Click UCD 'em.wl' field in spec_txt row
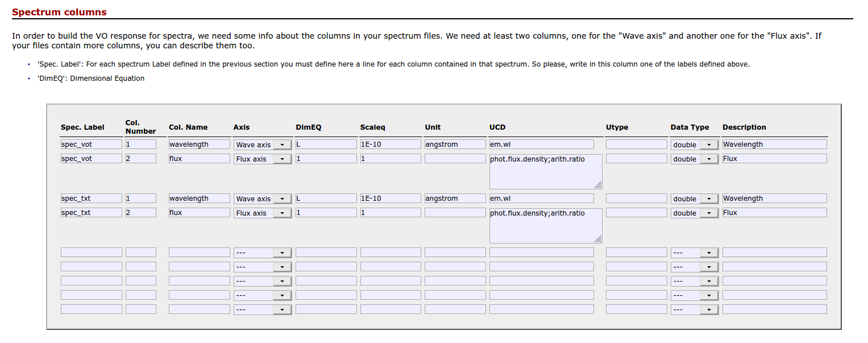 (x=542, y=199)
